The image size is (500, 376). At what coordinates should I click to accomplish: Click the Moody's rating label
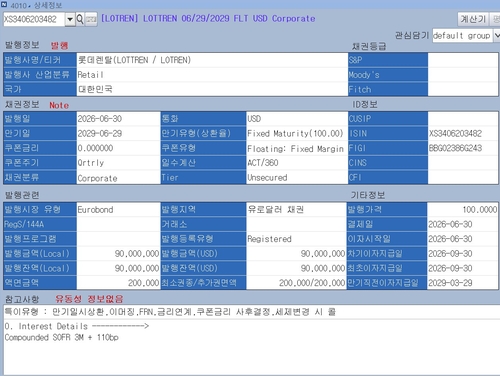[x=388, y=75]
